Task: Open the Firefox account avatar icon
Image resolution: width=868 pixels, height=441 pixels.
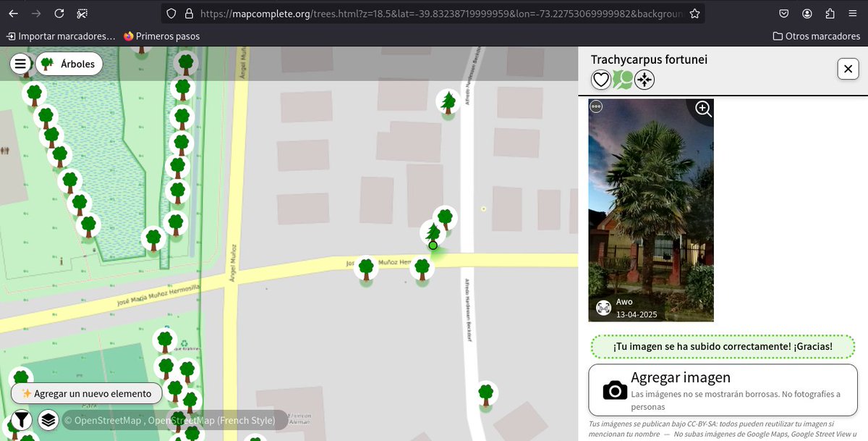Action: pyautogui.click(x=807, y=13)
